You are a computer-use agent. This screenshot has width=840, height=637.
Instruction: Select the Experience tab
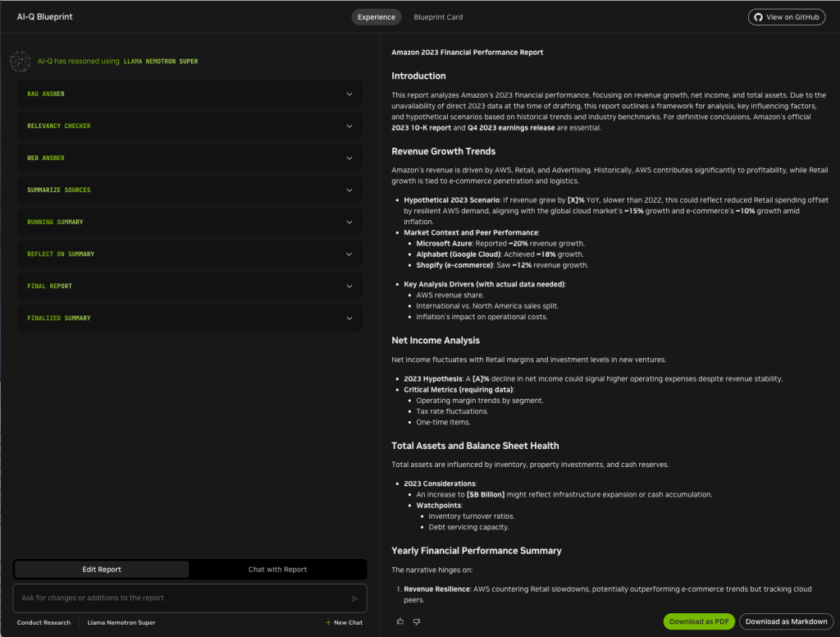[377, 17]
